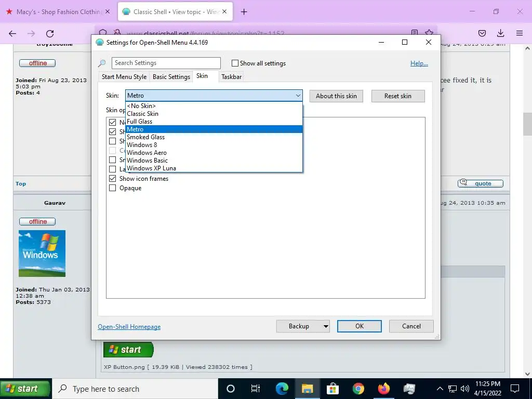Uncheck Show icon frames option

[113, 179]
